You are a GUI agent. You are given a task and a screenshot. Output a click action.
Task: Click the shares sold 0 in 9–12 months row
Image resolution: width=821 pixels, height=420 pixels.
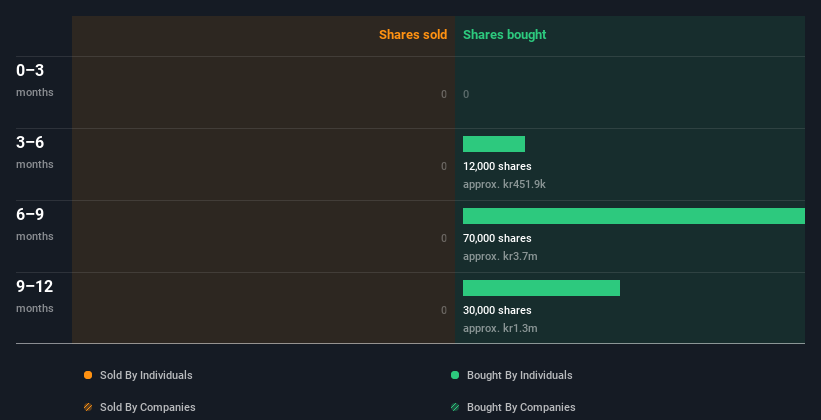click(x=444, y=310)
